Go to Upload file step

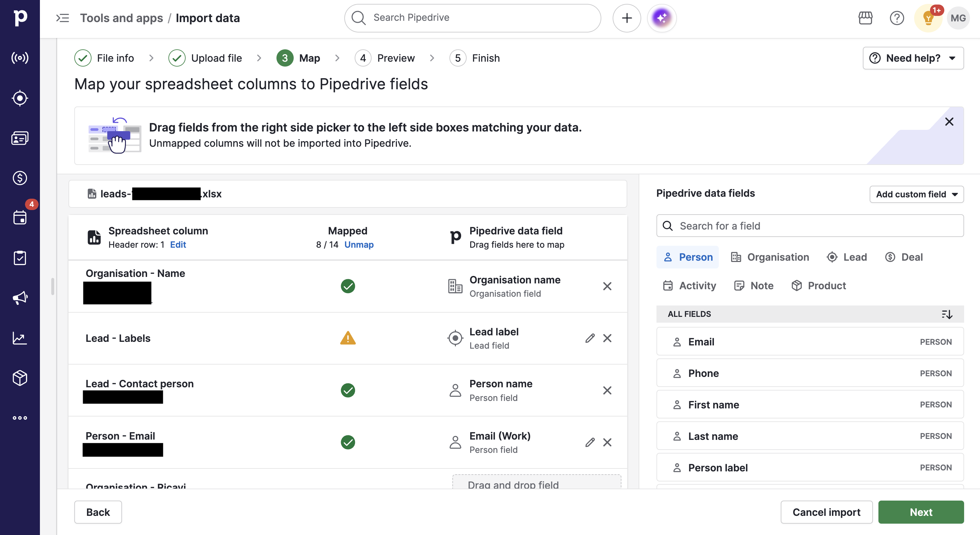pos(205,58)
